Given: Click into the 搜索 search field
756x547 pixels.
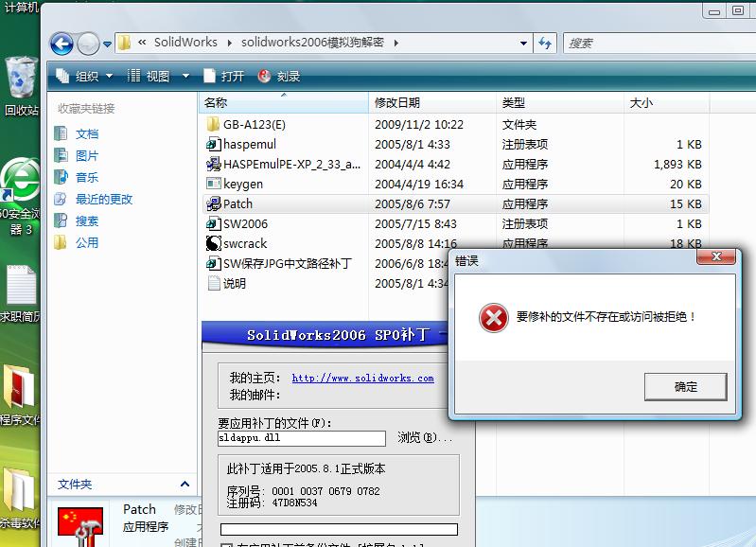Looking at the screenshot, I should click(659, 43).
